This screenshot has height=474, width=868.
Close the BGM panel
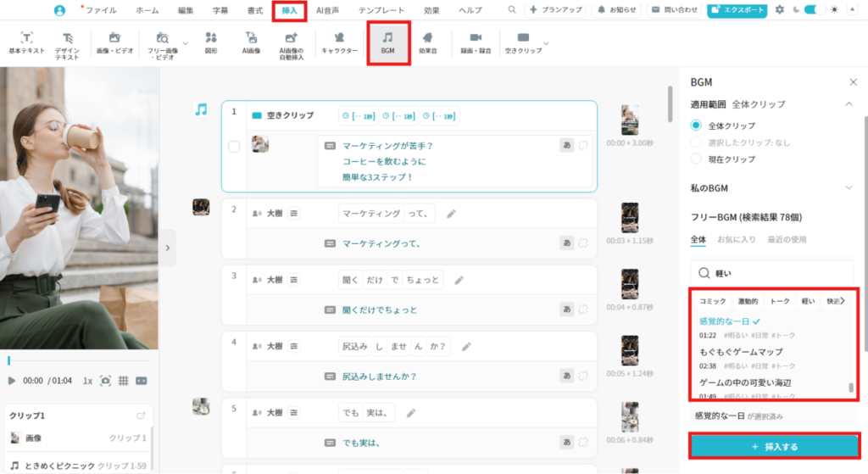[853, 82]
